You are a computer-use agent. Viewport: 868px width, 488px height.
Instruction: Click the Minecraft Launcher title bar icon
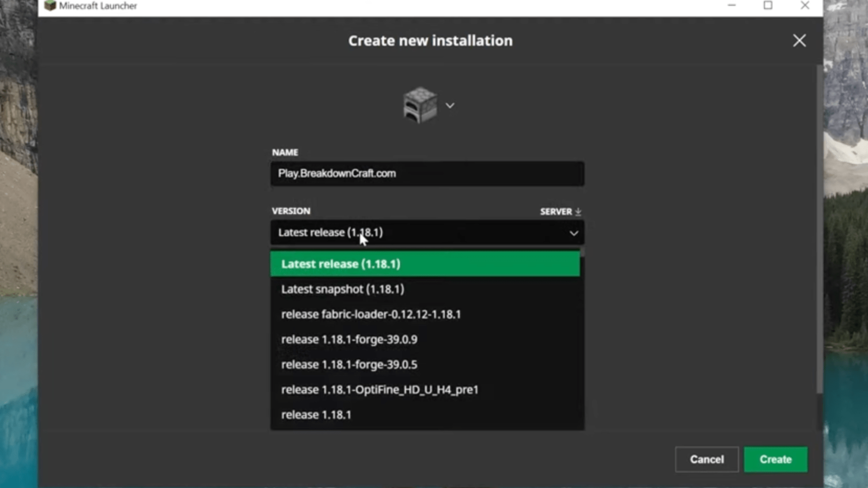pyautogui.click(x=50, y=5)
